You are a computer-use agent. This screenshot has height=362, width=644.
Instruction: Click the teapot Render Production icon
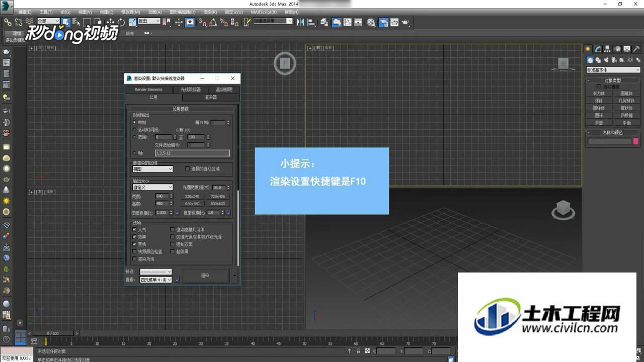point(405,22)
